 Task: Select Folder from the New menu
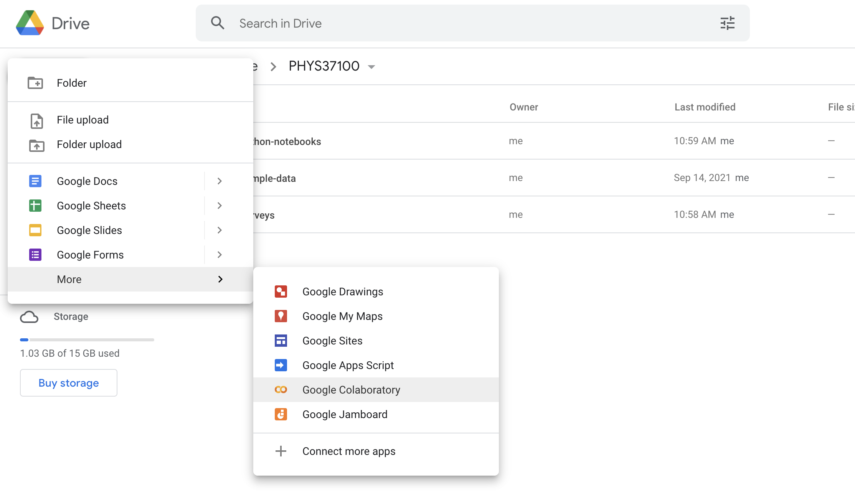(x=130, y=83)
